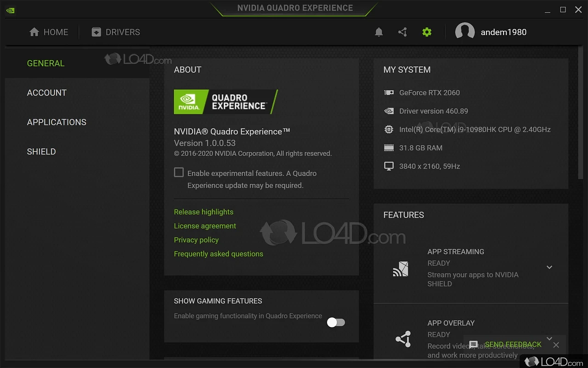Expand the App Overlay feature
The height and width of the screenshot is (368, 588).
549,339
